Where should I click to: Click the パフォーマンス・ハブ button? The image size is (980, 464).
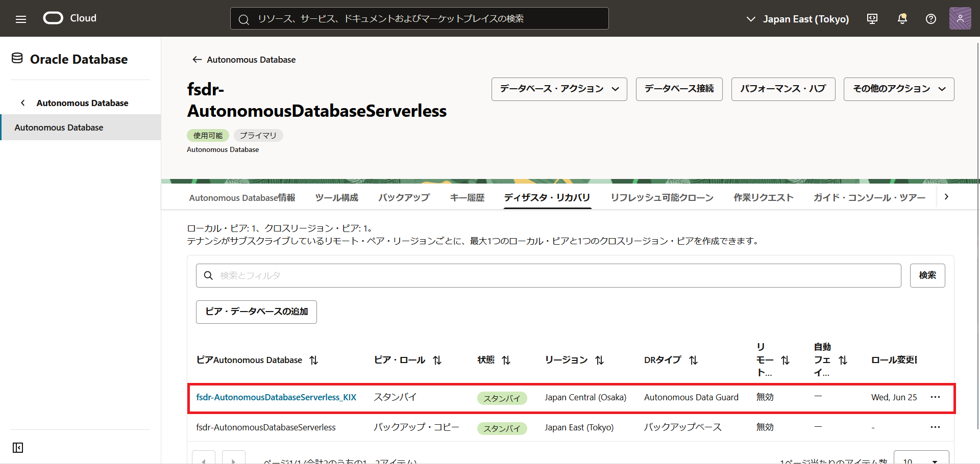(783, 89)
